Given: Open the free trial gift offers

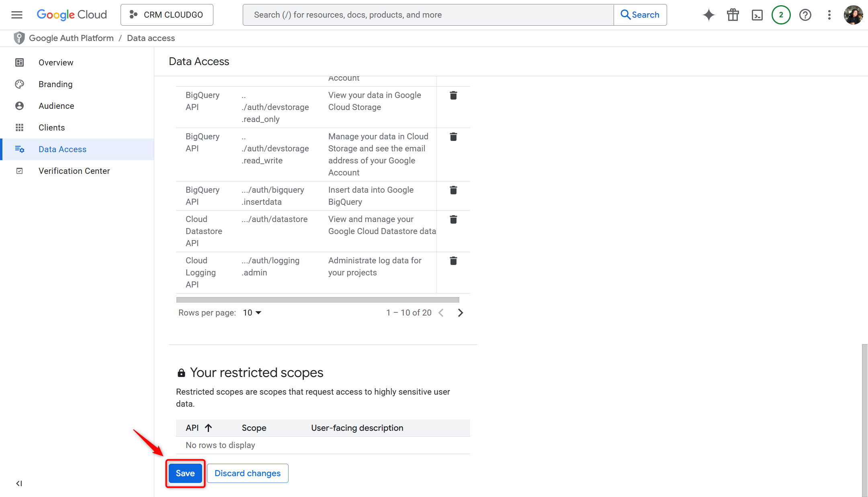Looking at the screenshot, I should pyautogui.click(x=733, y=14).
